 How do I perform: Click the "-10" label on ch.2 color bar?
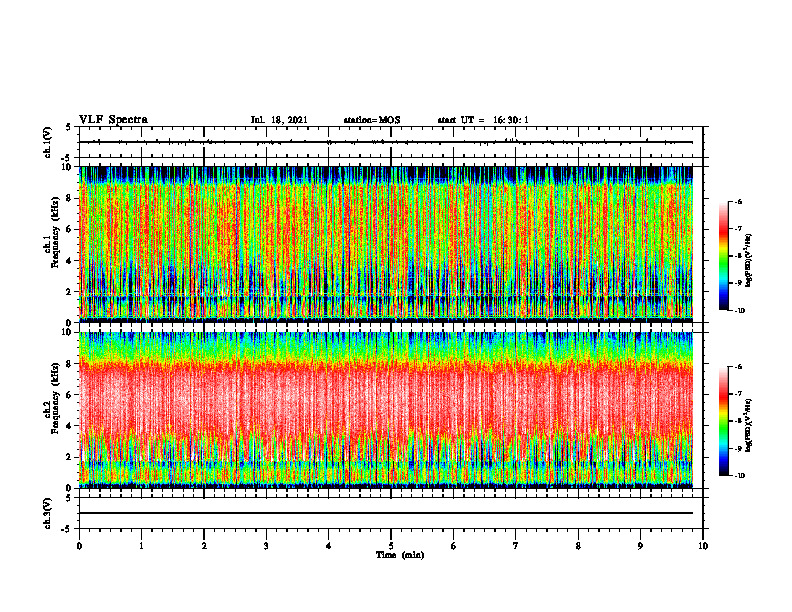point(739,476)
